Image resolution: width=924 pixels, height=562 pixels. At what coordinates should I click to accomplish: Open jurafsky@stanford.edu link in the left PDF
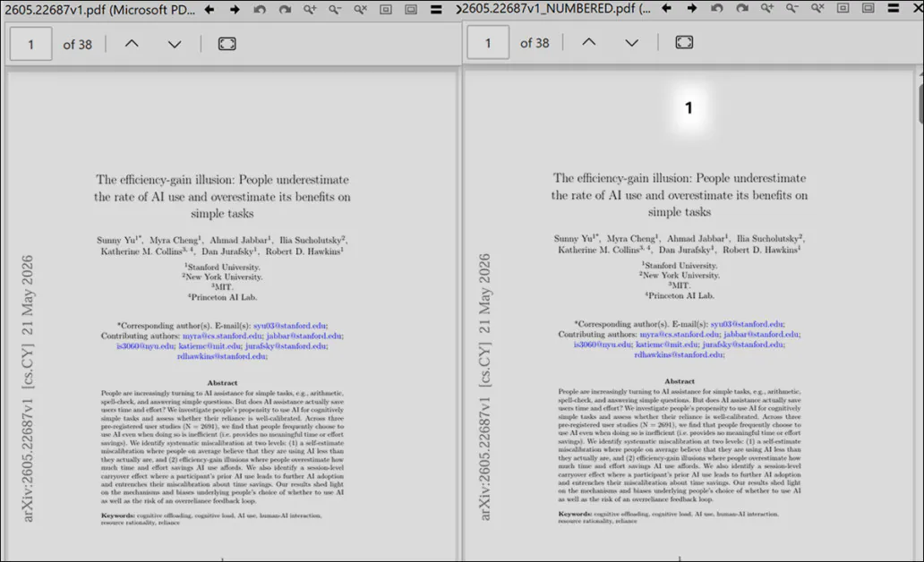click(x=286, y=345)
